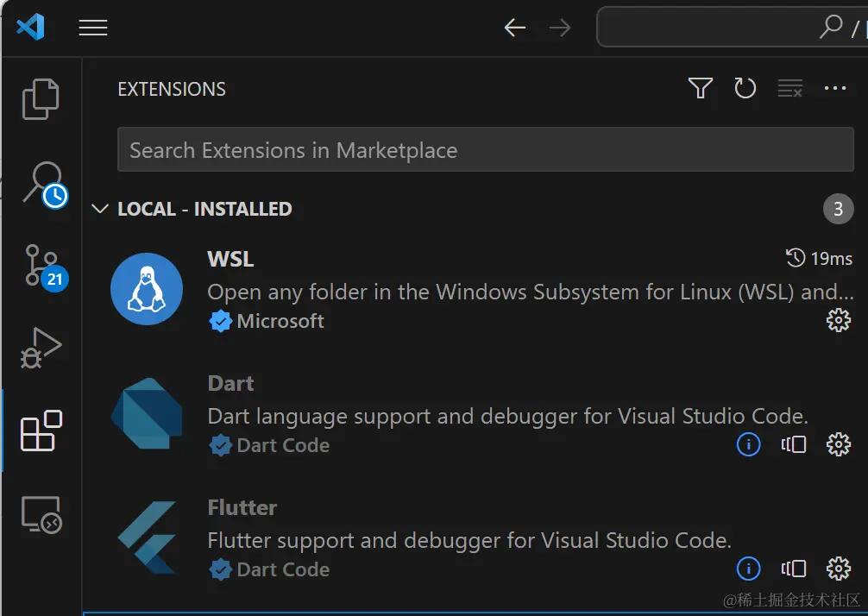This screenshot has height=616, width=868.
Task: Open manage gear for WSL extension
Action: pyautogui.click(x=838, y=321)
